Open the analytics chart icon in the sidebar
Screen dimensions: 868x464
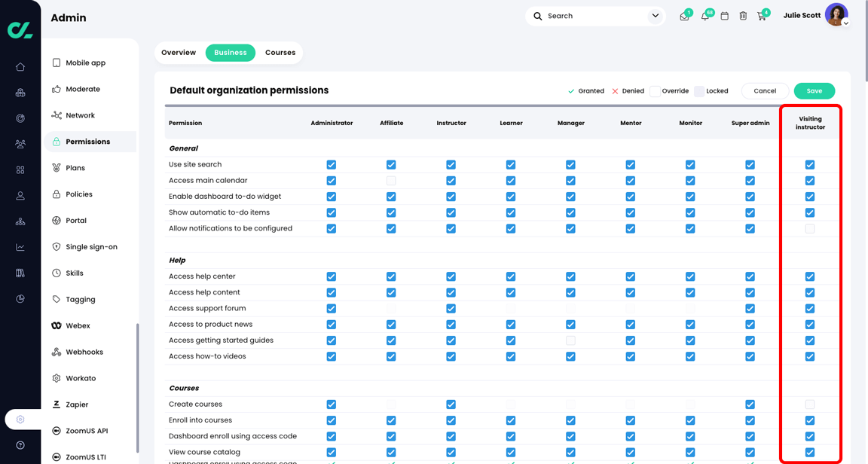click(x=20, y=246)
